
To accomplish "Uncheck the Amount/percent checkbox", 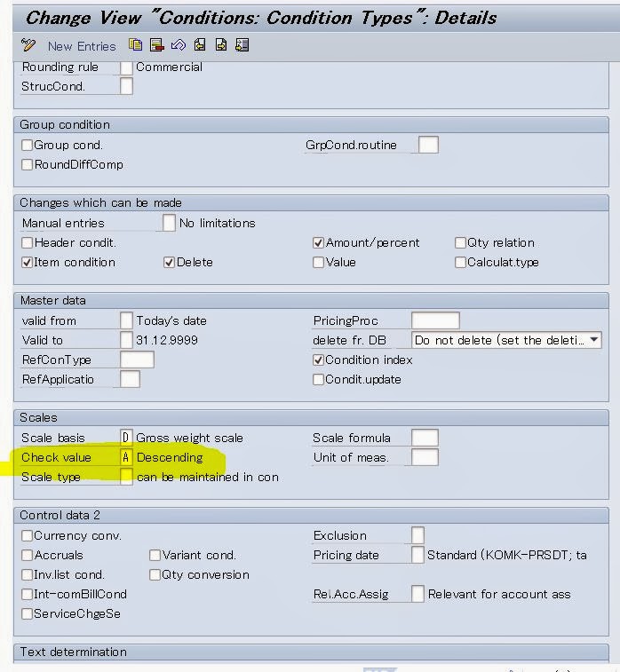I will point(318,243).
